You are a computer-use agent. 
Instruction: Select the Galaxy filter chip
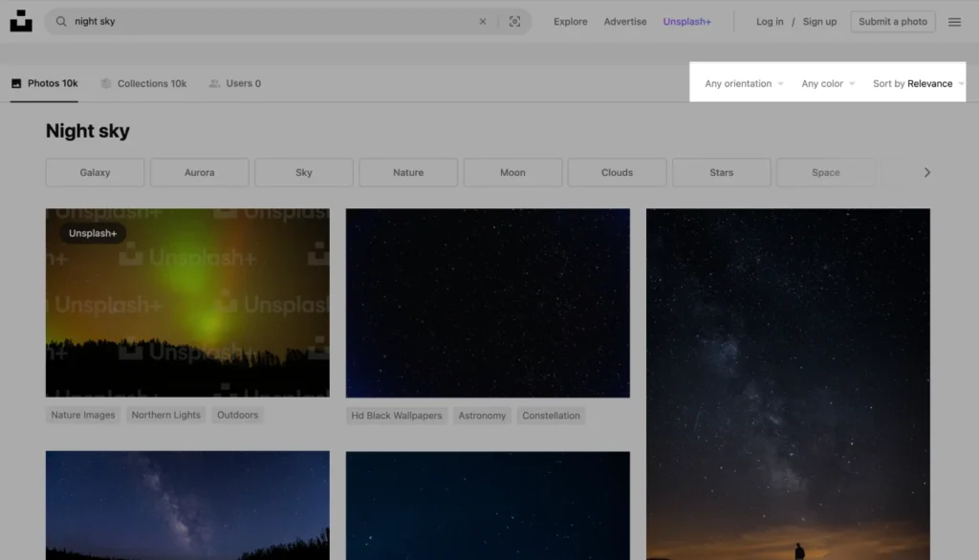pos(95,172)
